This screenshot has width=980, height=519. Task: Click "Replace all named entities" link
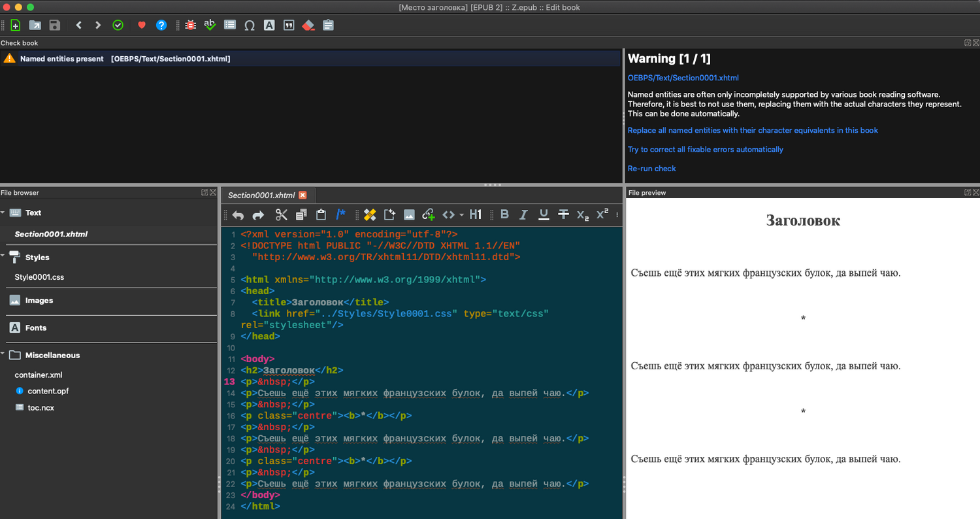coord(753,131)
